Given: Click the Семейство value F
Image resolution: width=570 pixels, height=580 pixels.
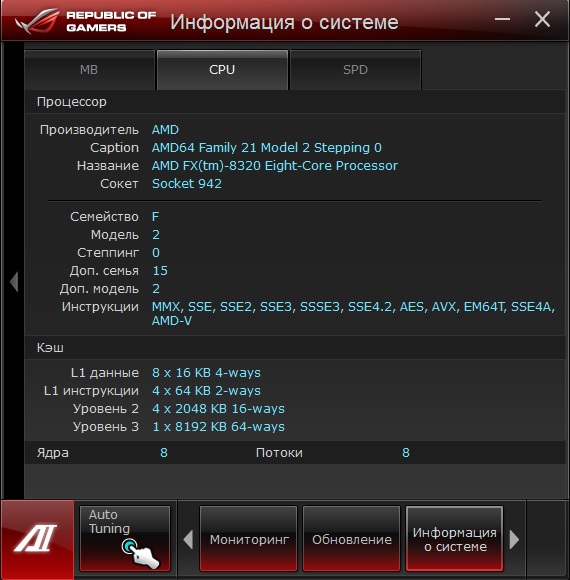Looking at the screenshot, I should click(155, 217).
